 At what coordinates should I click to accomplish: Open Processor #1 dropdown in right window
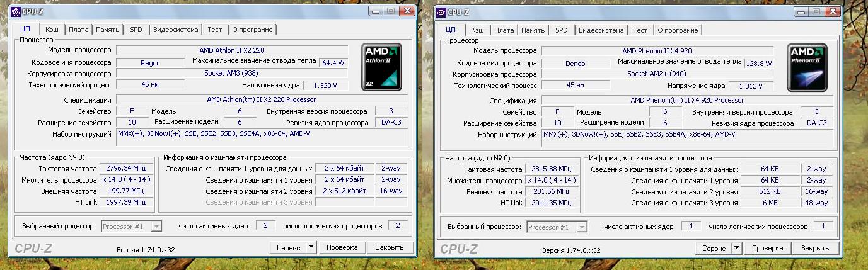point(557,227)
